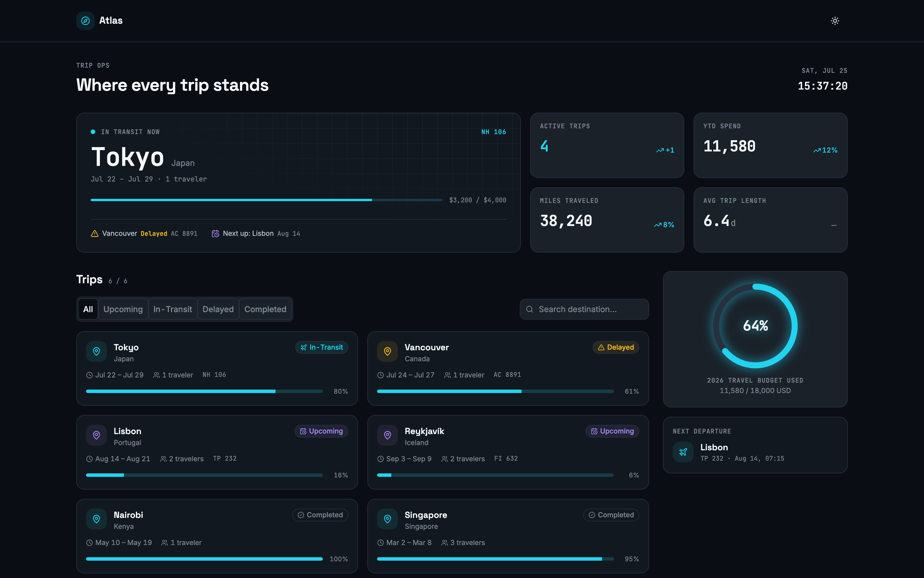Click the Miles Traveled trend arrow icon

coord(657,225)
